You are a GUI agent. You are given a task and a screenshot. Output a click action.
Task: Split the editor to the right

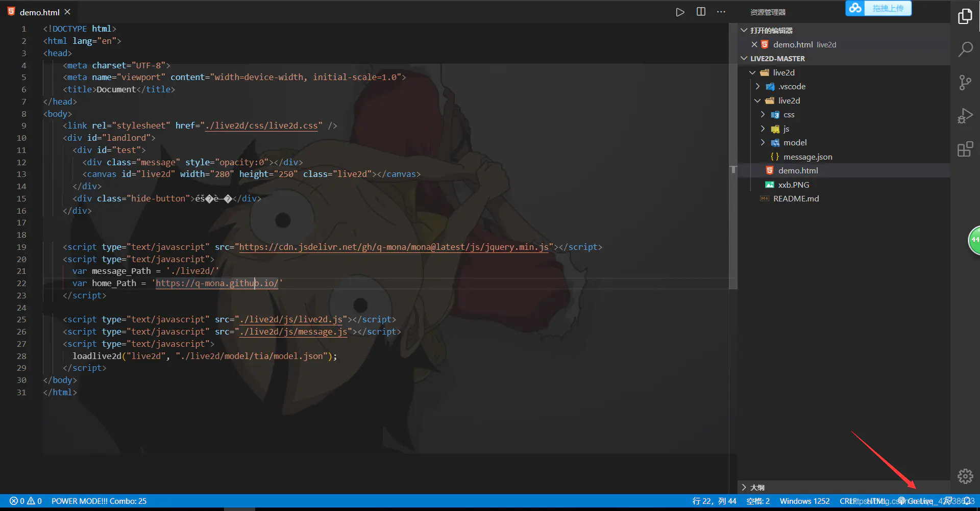[701, 12]
